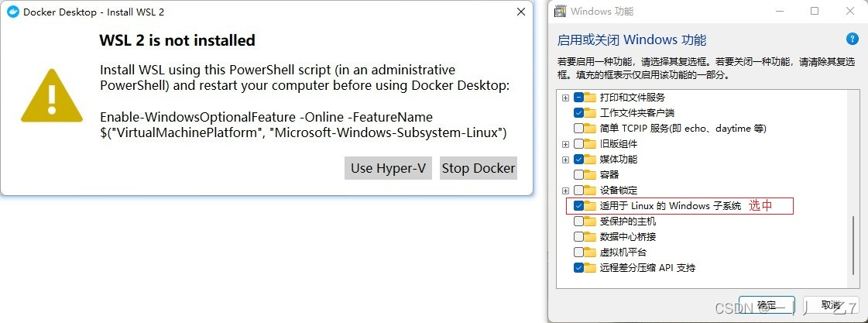Expand the 打印和文件服务 tree node
The height and width of the screenshot is (323, 868).
566,98
